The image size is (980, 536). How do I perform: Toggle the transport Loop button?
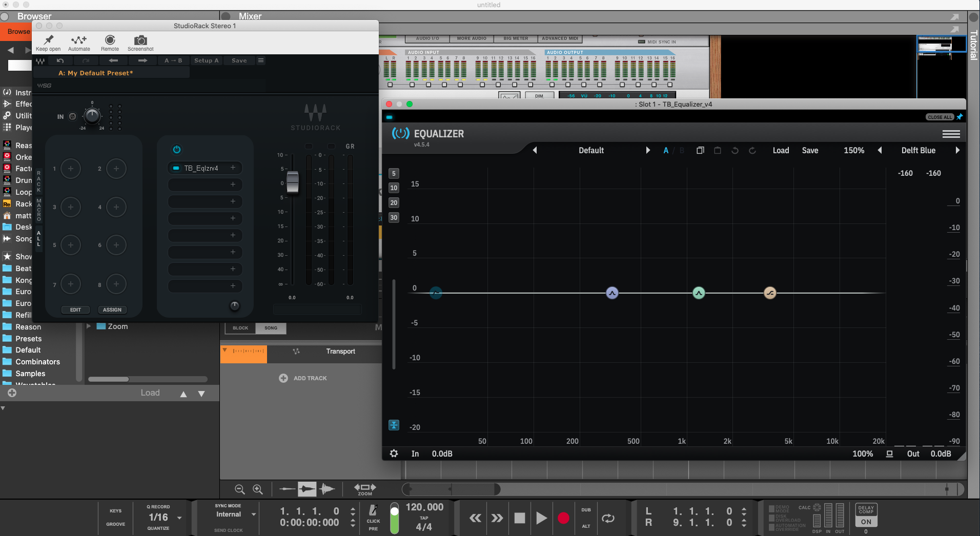click(x=608, y=518)
